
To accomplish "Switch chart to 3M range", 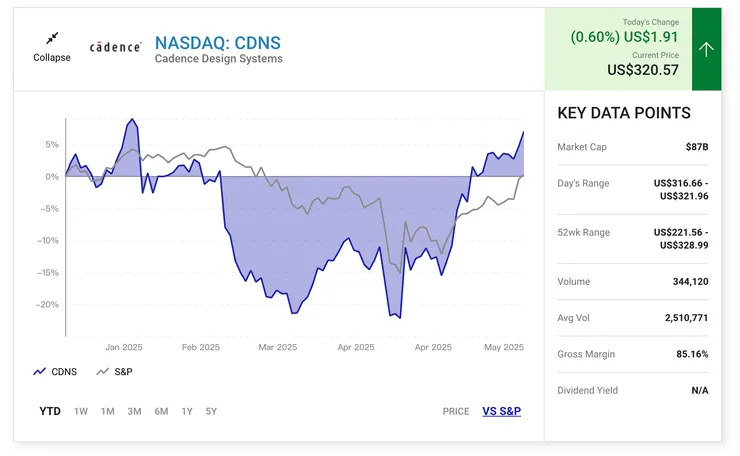I will pos(134,411).
